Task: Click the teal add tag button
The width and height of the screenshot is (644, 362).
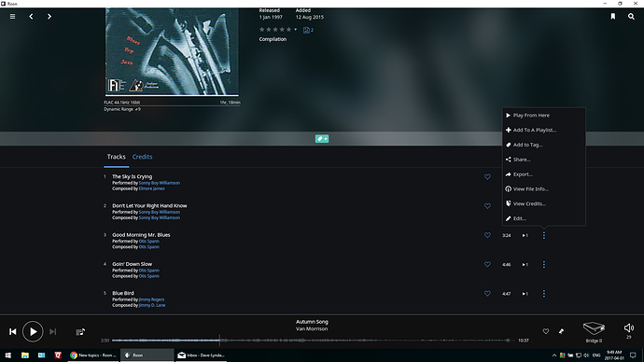Action: (x=322, y=139)
